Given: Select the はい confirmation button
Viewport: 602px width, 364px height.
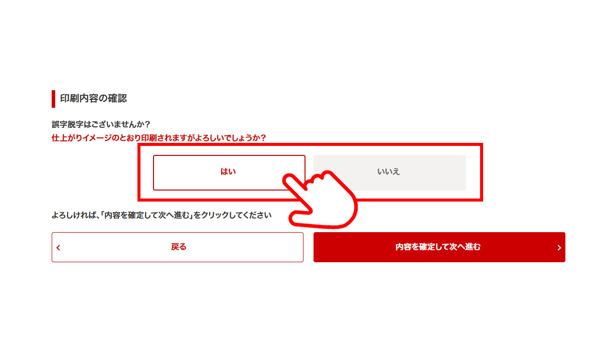Looking at the screenshot, I should tap(229, 172).
